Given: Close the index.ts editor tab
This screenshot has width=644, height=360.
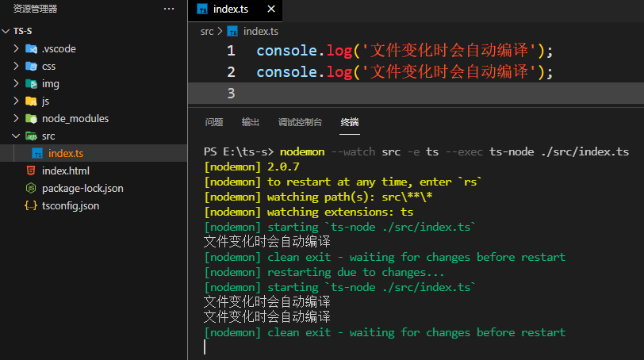Looking at the screenshot, I should 271,10.
